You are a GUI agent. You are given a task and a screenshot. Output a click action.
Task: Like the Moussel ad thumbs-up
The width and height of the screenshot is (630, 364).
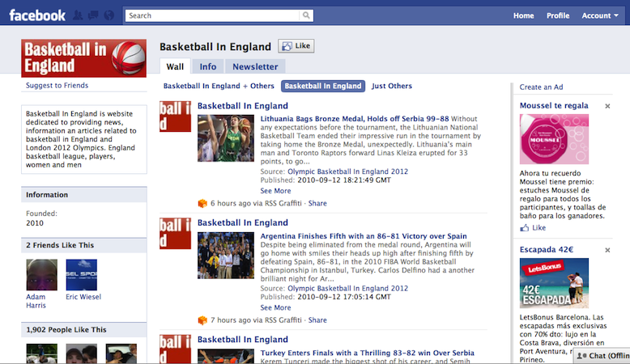point(533,227)
